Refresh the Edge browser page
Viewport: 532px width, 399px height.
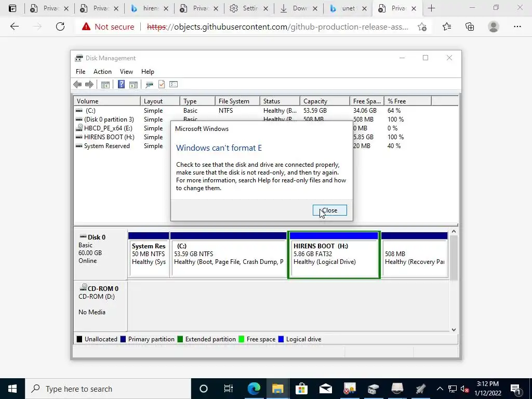tap(60, 26)
